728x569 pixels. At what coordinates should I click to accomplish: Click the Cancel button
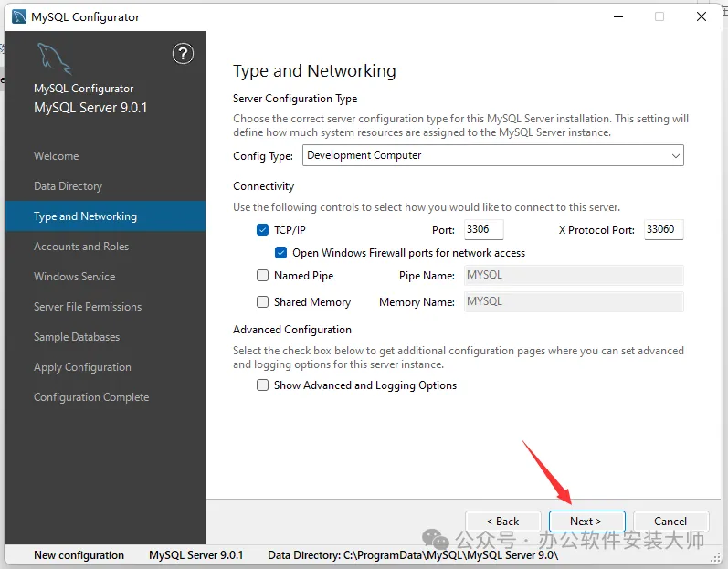[670, 522]
